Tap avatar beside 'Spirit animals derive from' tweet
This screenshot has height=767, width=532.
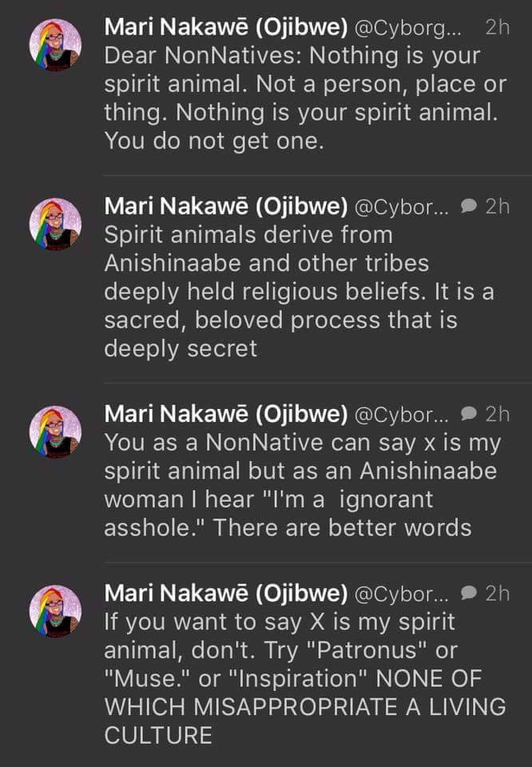55,225
